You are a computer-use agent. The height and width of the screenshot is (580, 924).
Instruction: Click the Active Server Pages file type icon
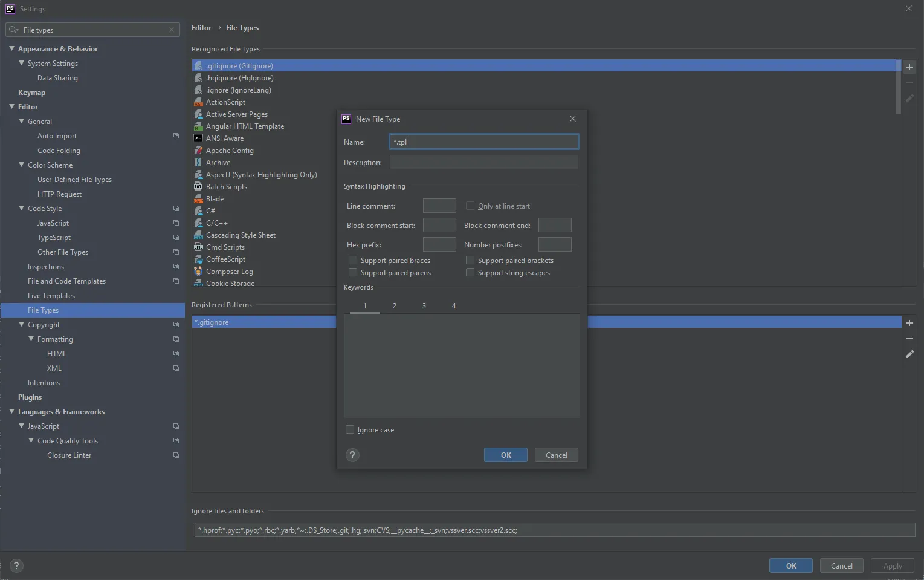pyautogui.click(x=198, y=114)
